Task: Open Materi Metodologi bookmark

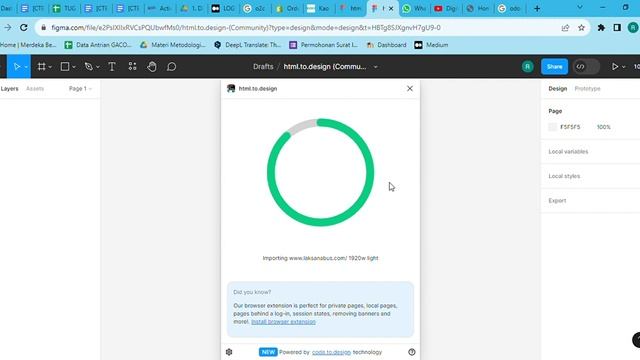Action: (x=173, y=45)
